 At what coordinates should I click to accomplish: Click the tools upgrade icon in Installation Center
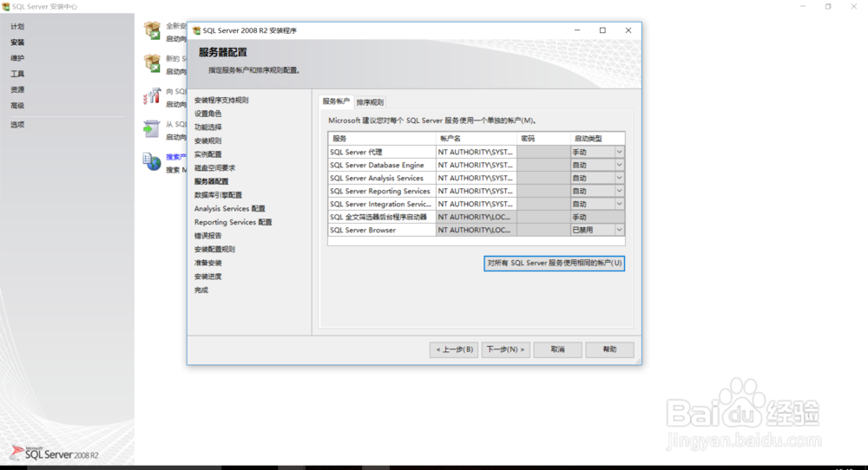152,96
